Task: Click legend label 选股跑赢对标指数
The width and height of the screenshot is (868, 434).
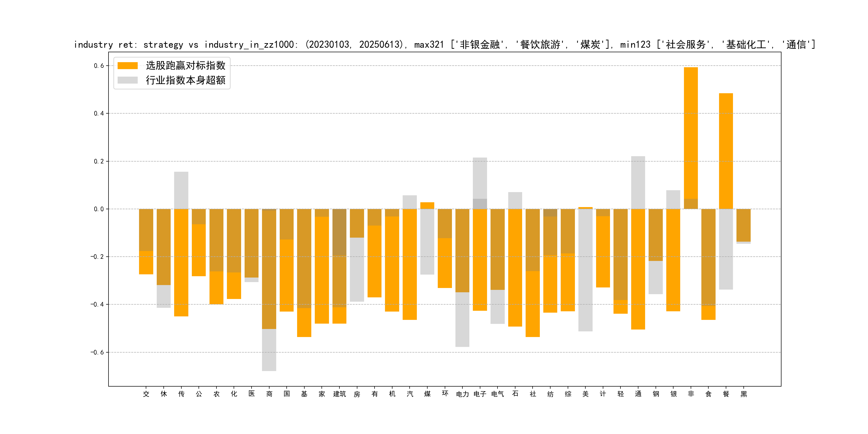Action: pyautogui.click(x=185, y=66)
